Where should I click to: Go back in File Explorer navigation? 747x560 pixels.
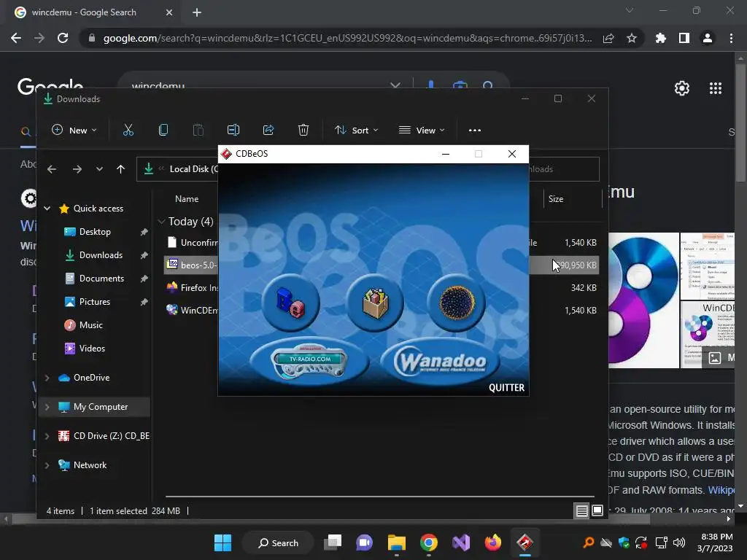(52, 169)
